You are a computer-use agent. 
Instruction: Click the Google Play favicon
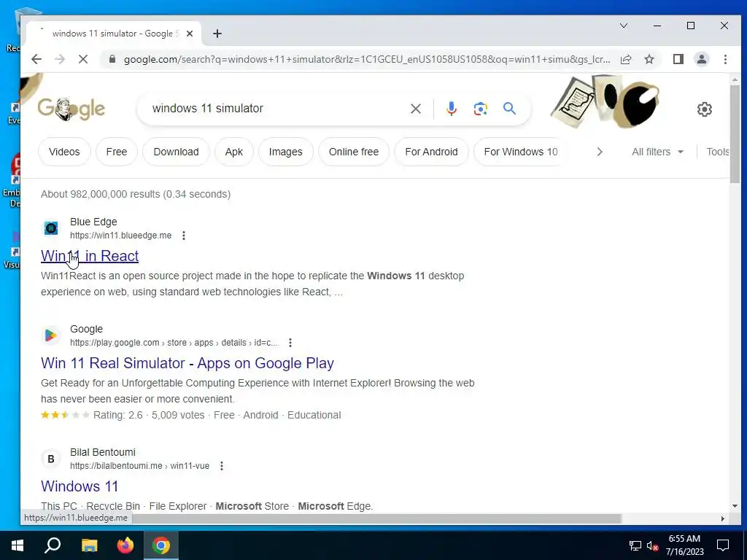pyautogui.click(x=51, y=335)
